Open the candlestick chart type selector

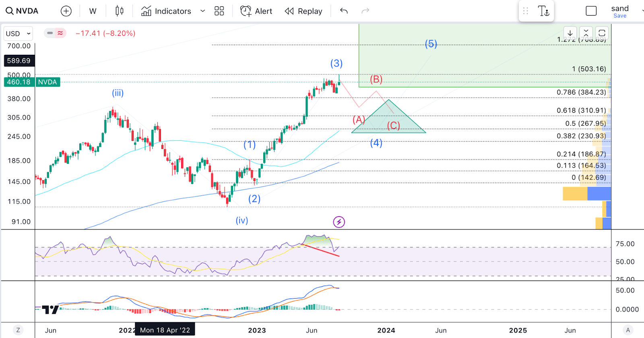click(119, 11)
